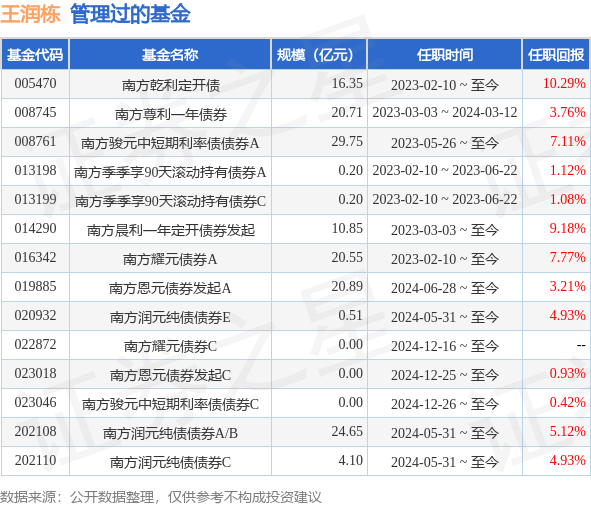Click the 任职回报 column header

pyautogui.click(x=556, y=55)
